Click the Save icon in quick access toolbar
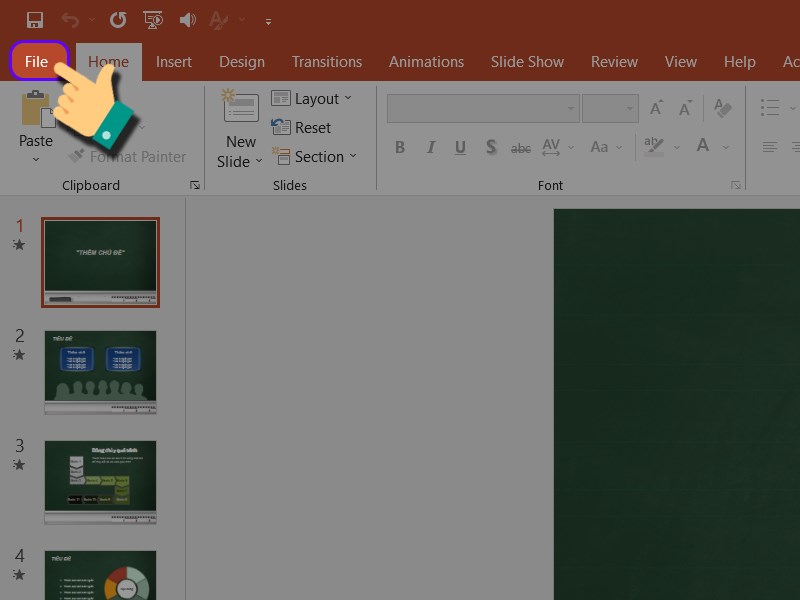The image size is (800, 600). (x=35, y=20)
